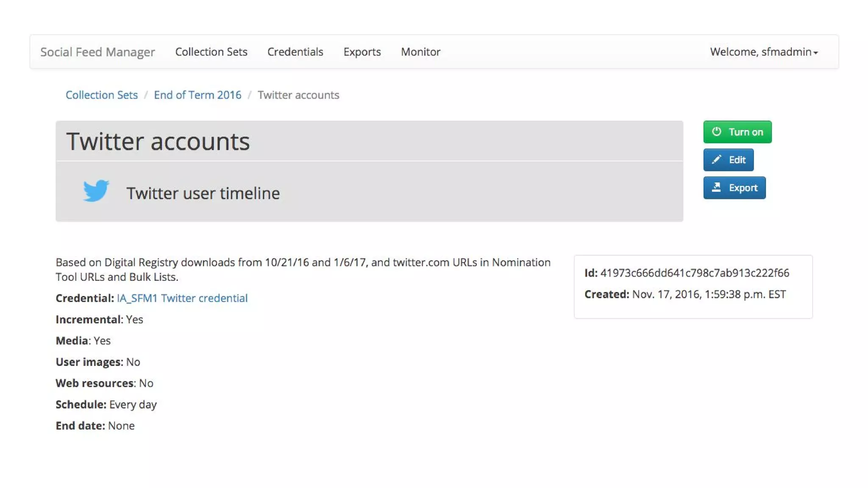
Task: Go to End of Term 2016 breadcrumb
Action: pyautogui.click(x=198, y=95)
